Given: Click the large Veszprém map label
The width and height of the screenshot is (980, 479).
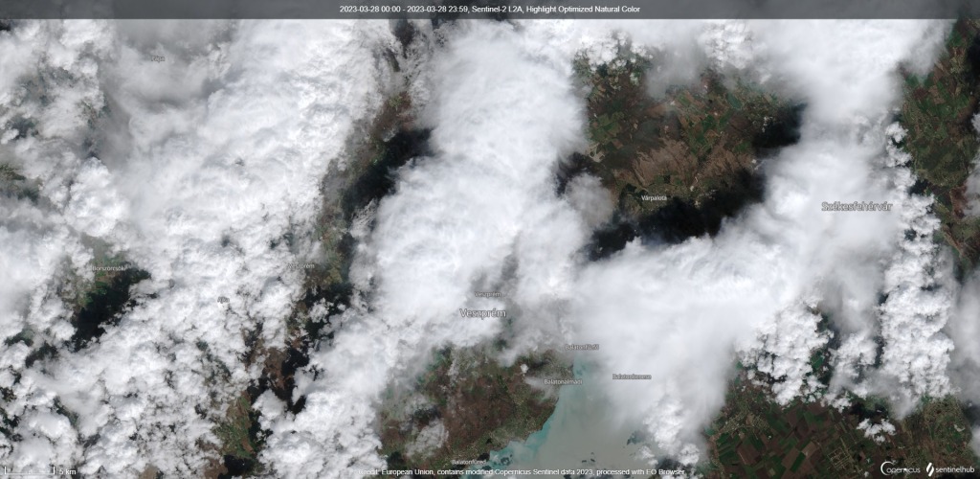Looking at the screenshot, I should (482, 312).
